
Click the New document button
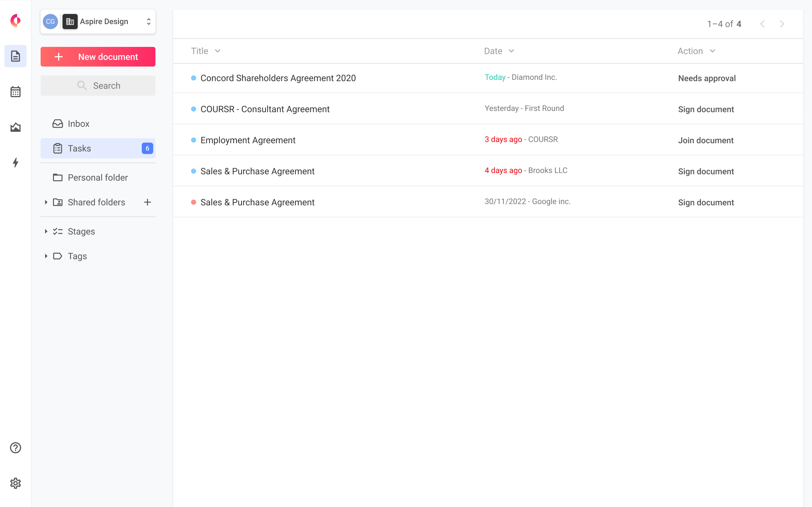click(x=98, y=57)
